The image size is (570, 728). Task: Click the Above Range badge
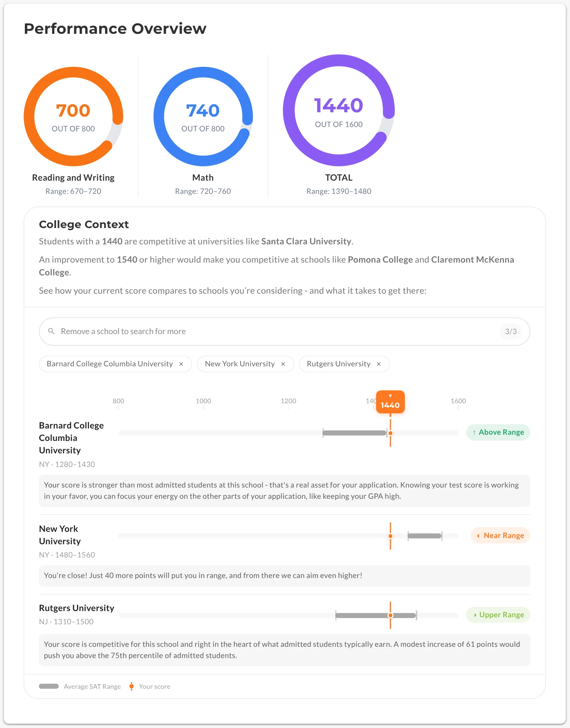coord(498,432)
